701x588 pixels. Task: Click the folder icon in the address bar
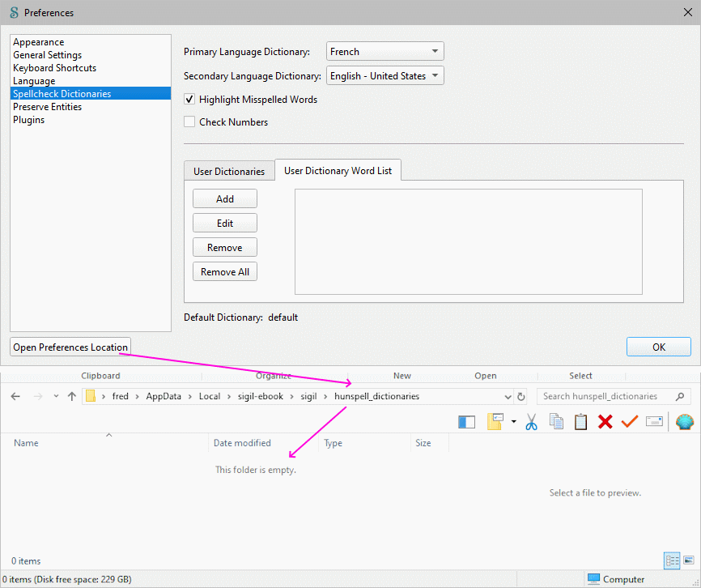tap(91, 396)
